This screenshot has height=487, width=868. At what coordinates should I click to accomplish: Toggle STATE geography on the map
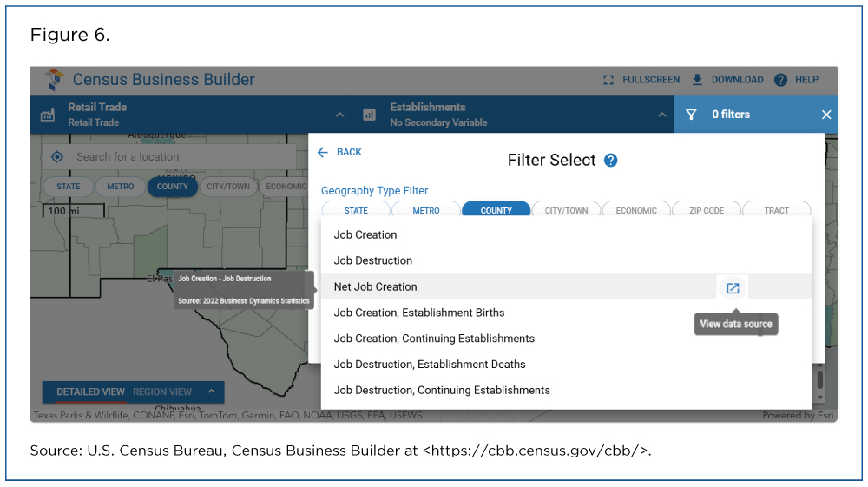tap(69, 187)
